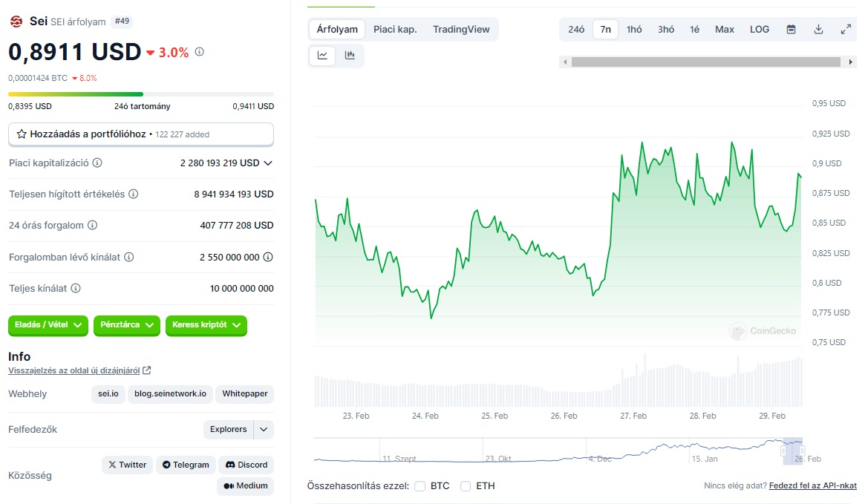The width and height of the screenshot is (865, 504).
Task: Select the 1hó time range
Action: click(x=634, y=29)
